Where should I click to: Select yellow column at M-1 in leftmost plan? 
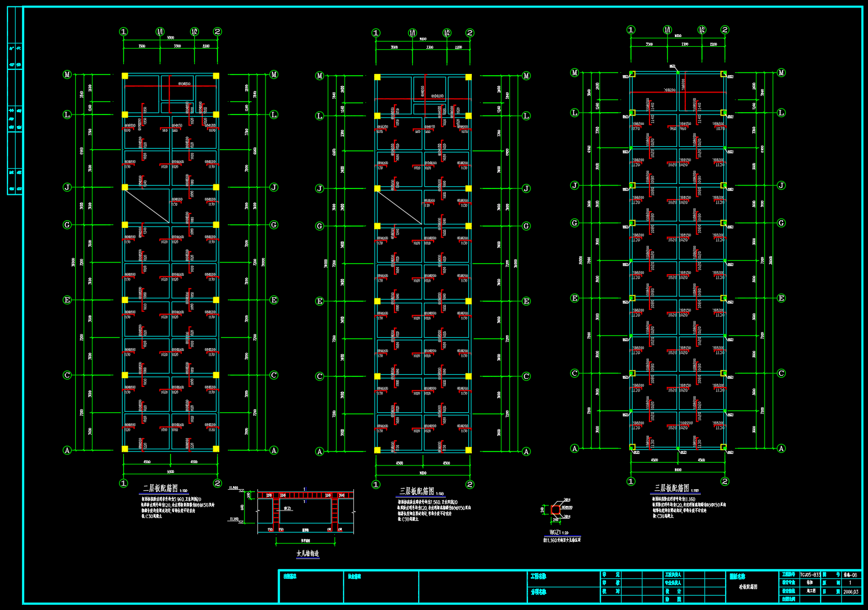pos(125,76)
